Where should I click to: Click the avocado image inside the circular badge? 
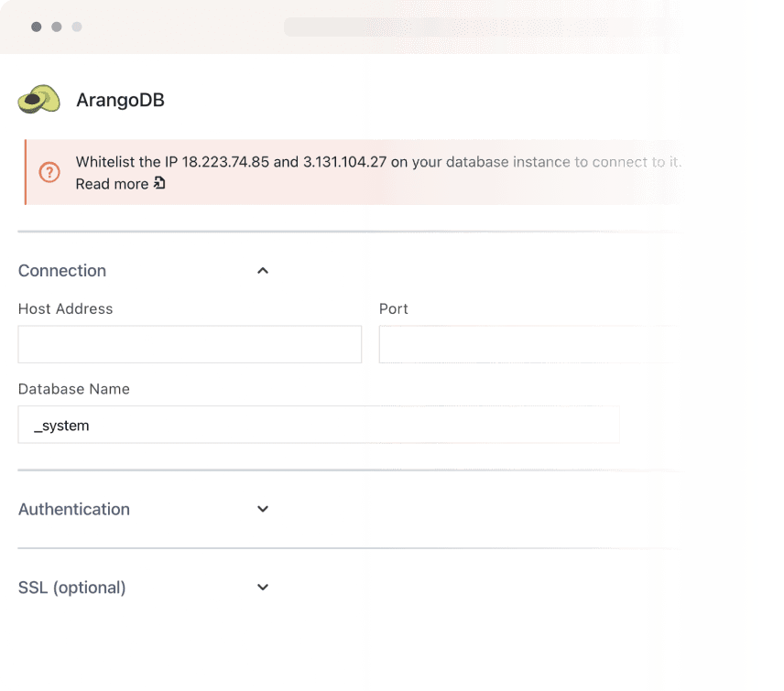(38, 97)
